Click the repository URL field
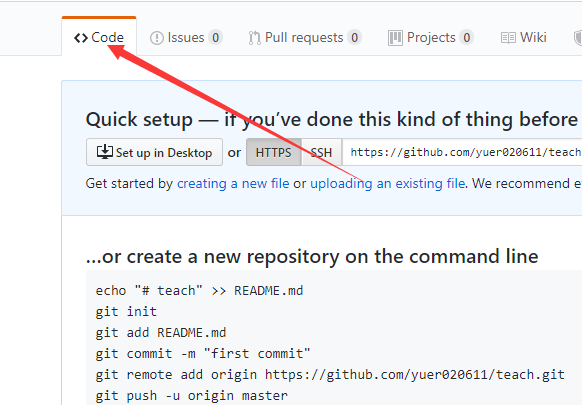Viewport: 582px width, 405px height. tap(462, 152)
